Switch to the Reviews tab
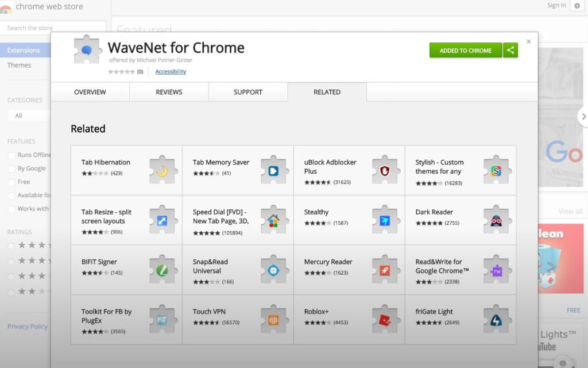This screenshot has height=368, width=588. (x=168, y=92)
